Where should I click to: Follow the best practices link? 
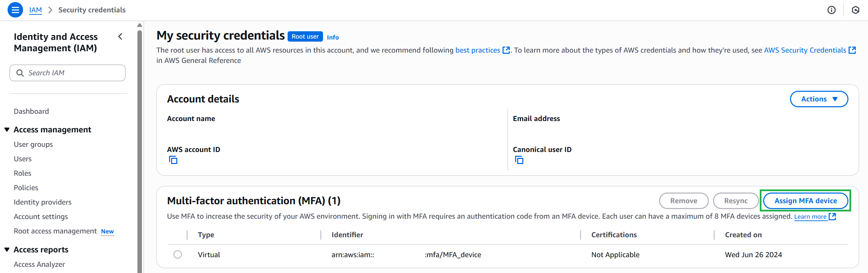478,50
